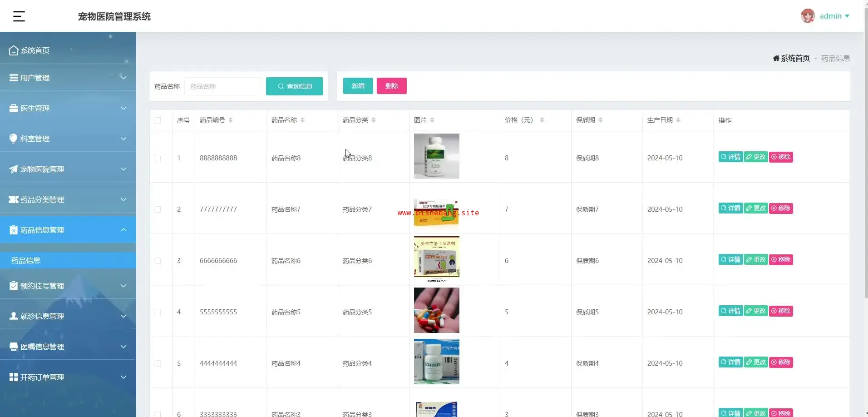Sort by 图片 column arrows

432,120
